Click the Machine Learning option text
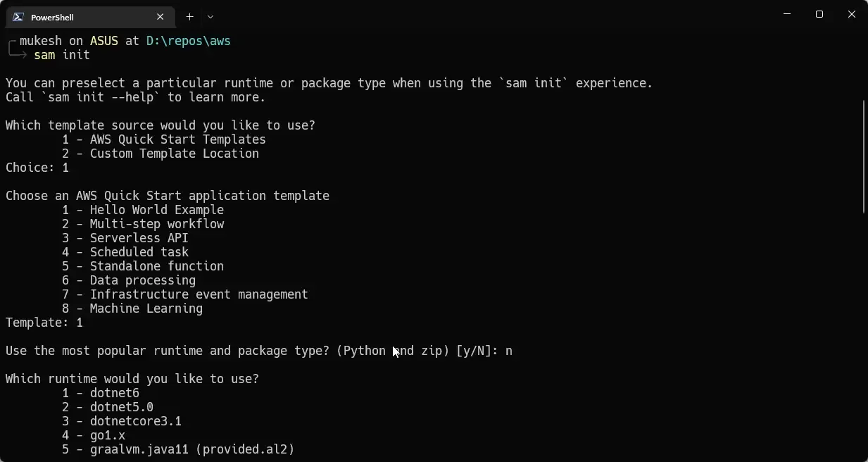Screen dimensions: 868x462 pyautogui.click(x=146, y=308)
